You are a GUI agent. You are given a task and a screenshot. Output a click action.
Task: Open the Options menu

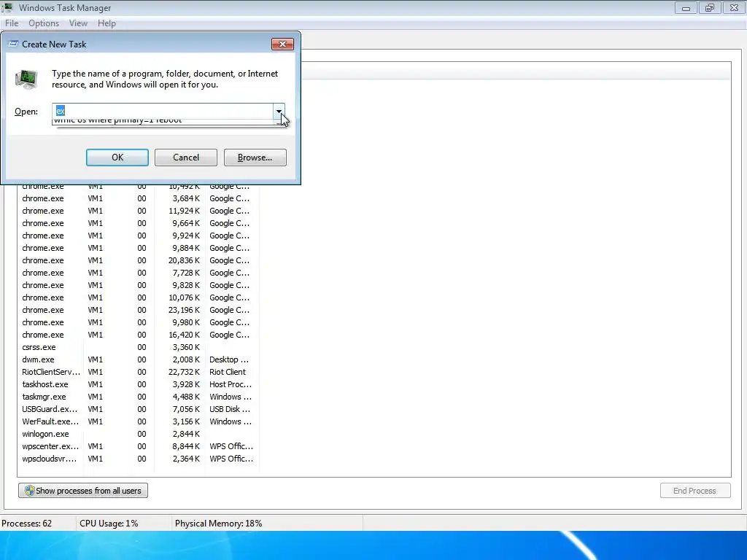44,23
